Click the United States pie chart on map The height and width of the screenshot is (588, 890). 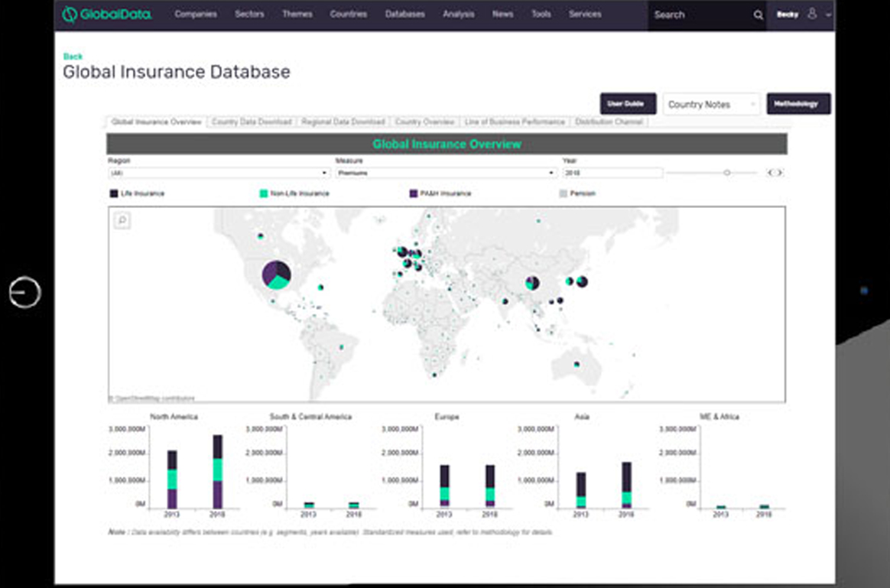[x=277, y=275]
